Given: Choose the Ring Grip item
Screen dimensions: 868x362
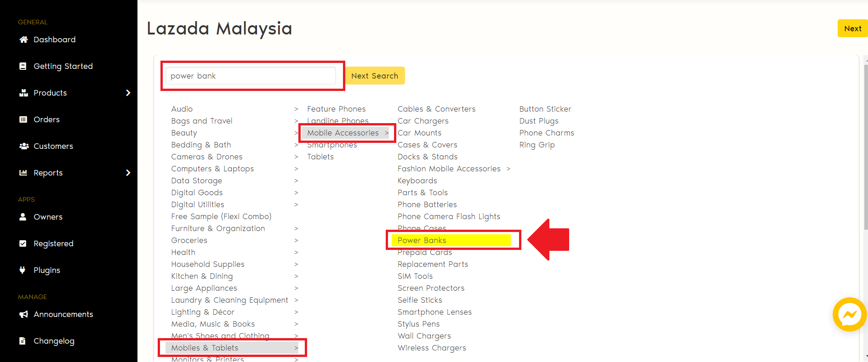Looking at the screenshot, I should (537, 145).
